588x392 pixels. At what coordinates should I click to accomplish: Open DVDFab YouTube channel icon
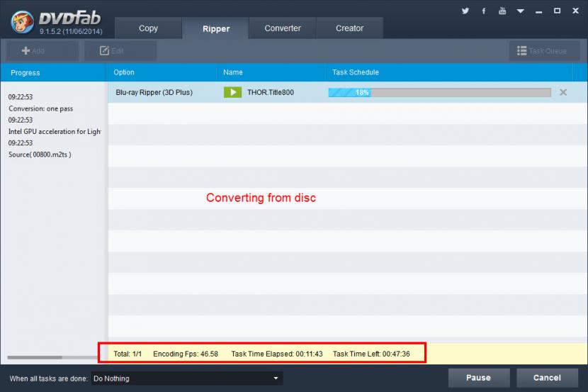click(502, 11)
